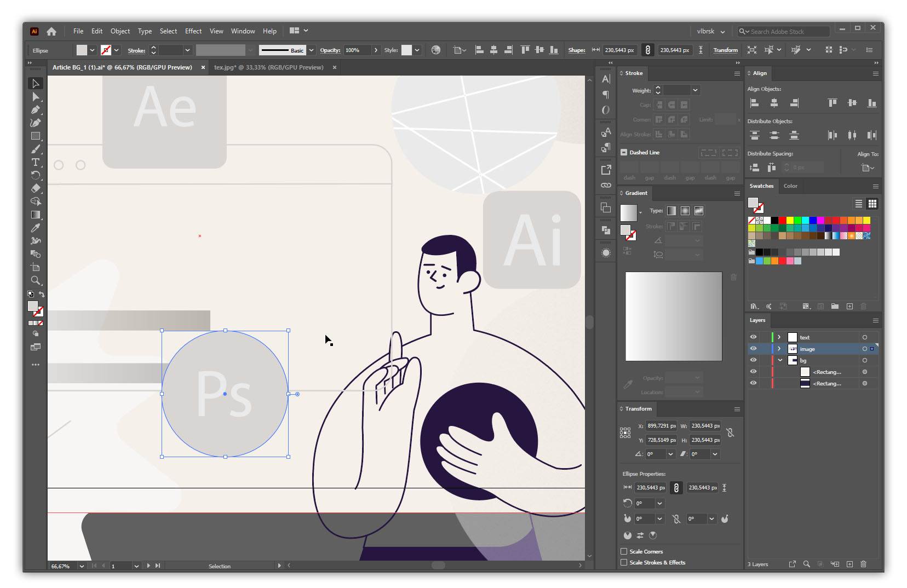907x588 pixels.
Task: Click the delete gradient trash icon
Action: [733, 277]
